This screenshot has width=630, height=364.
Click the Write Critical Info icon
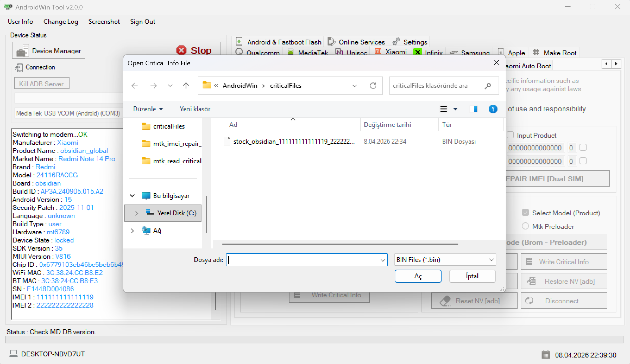tap(529, 261)
